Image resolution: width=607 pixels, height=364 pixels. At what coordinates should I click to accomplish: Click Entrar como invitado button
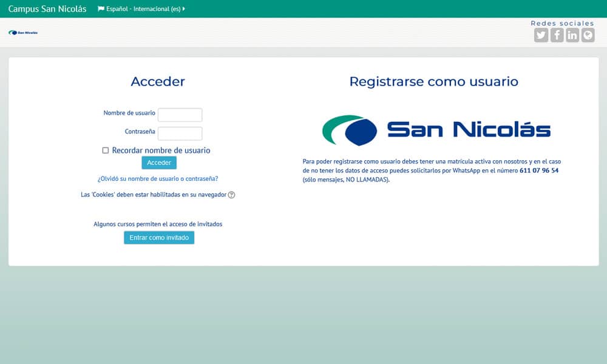point(159,238)
